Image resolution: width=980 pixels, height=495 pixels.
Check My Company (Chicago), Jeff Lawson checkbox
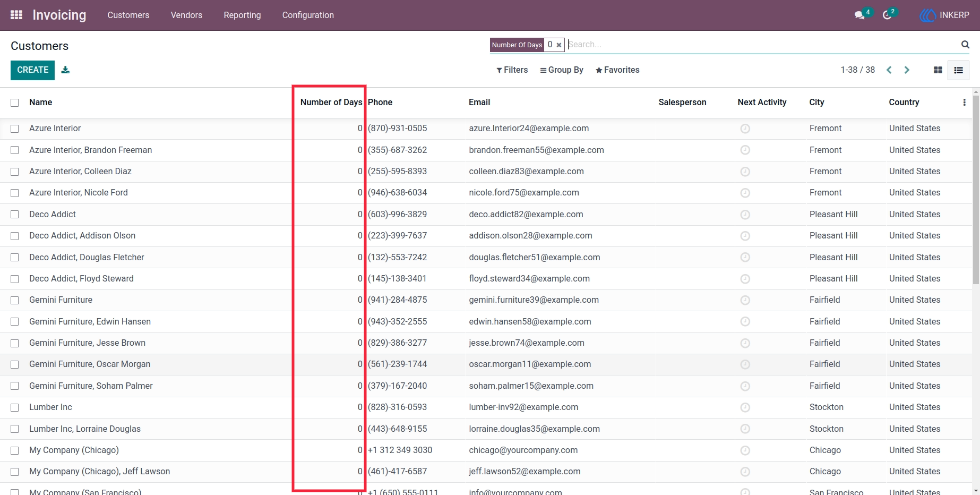[15, 472]
